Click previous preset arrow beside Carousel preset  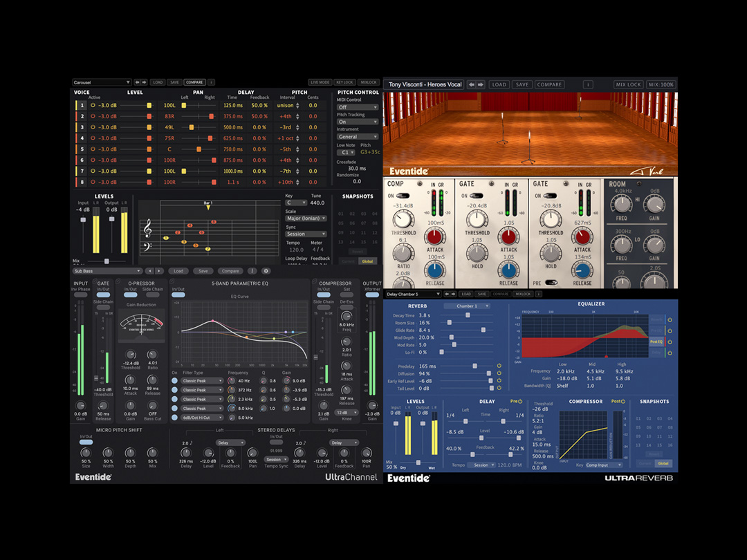137,82
